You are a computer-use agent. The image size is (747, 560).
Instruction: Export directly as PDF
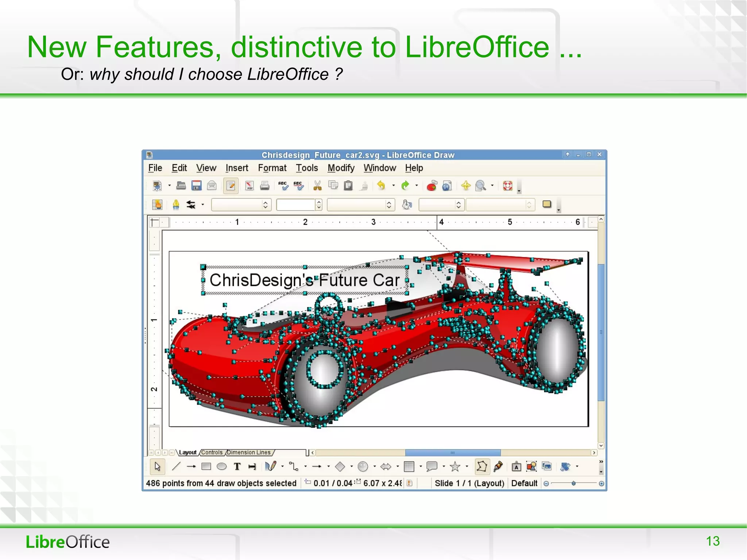click(249, 186)
